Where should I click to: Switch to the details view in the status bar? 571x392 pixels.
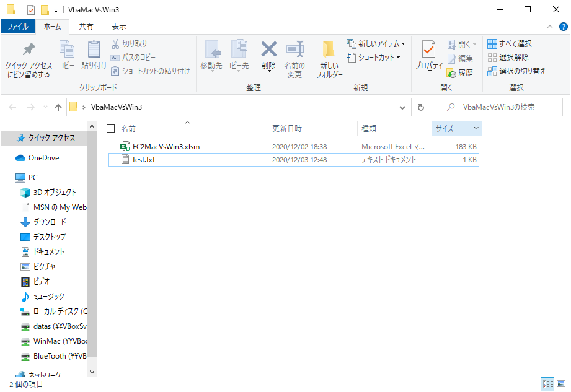[x=547, y=384]
